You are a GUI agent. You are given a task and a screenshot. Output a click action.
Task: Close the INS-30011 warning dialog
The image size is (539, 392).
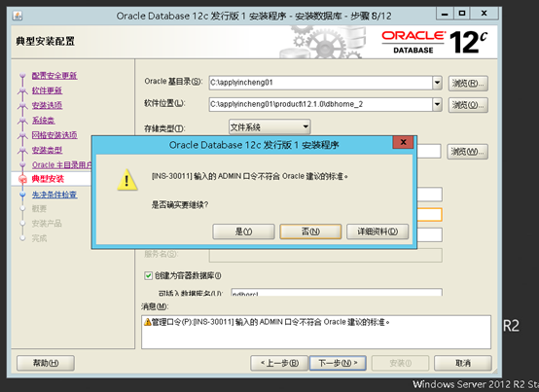click(x=404, y=142)
